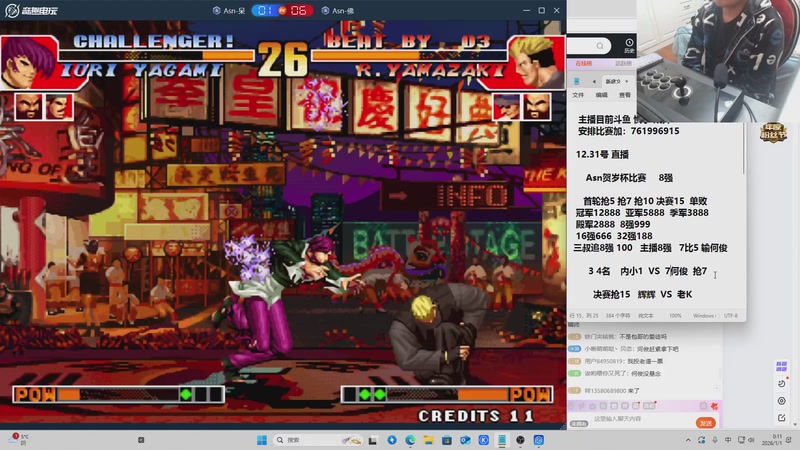The width and height of the screenshot is (800, 450).
Task: Close the Notepad document tab
Action: [627, 81]
